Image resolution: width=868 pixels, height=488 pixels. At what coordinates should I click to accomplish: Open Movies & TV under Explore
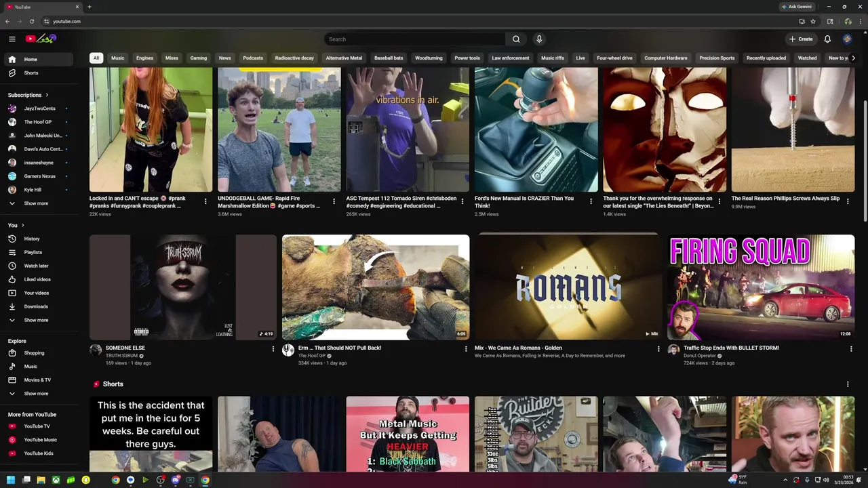pos(37,380)
